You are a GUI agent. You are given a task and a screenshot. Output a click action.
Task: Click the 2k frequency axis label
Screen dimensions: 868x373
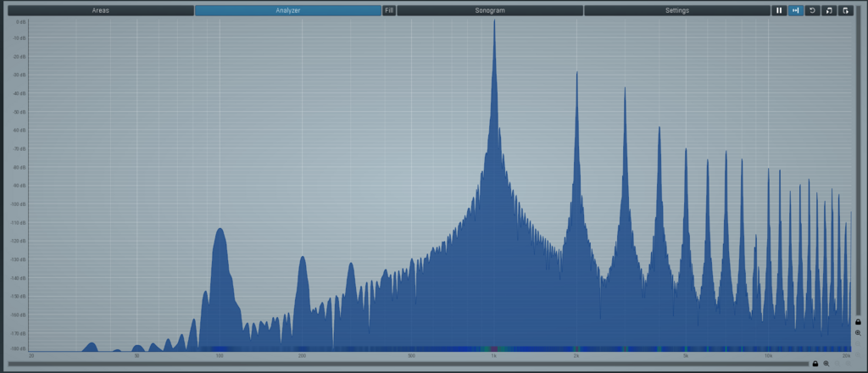coord(576,356)
